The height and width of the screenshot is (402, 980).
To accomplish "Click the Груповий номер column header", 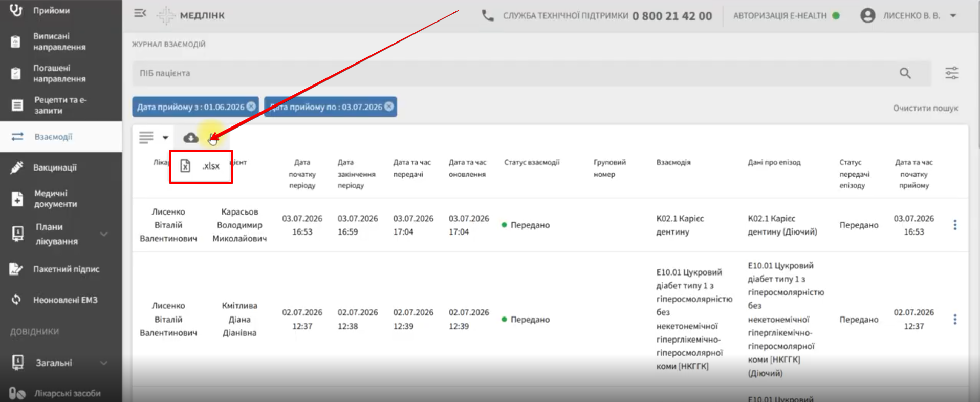I will (609, 168).
